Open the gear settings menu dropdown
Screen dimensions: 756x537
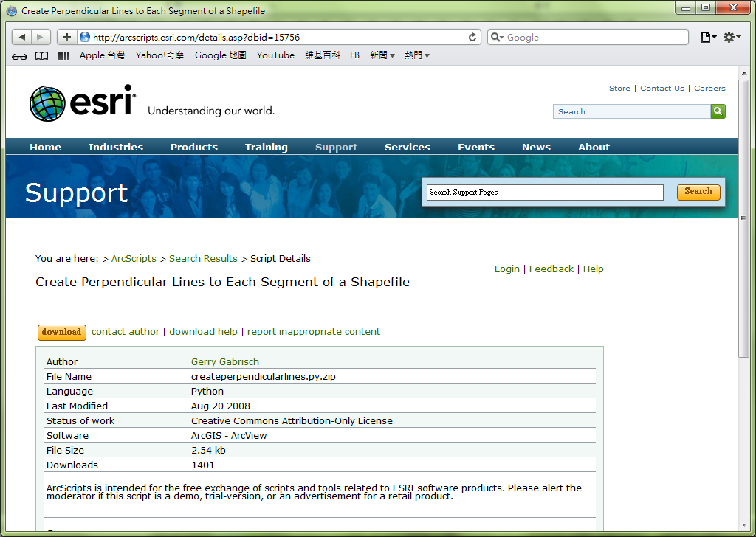click(x=732, y=37)
